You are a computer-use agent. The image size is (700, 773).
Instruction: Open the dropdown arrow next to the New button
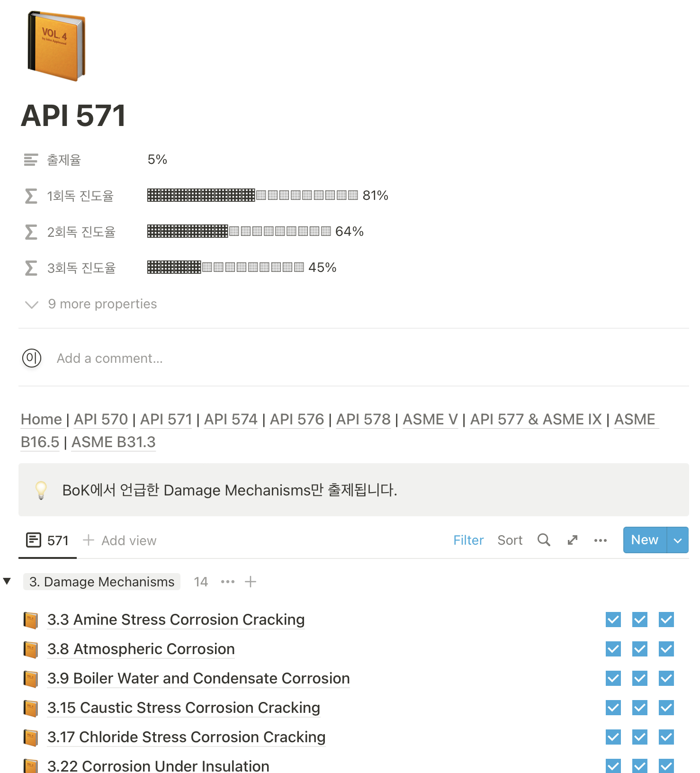tap(676, 540)
